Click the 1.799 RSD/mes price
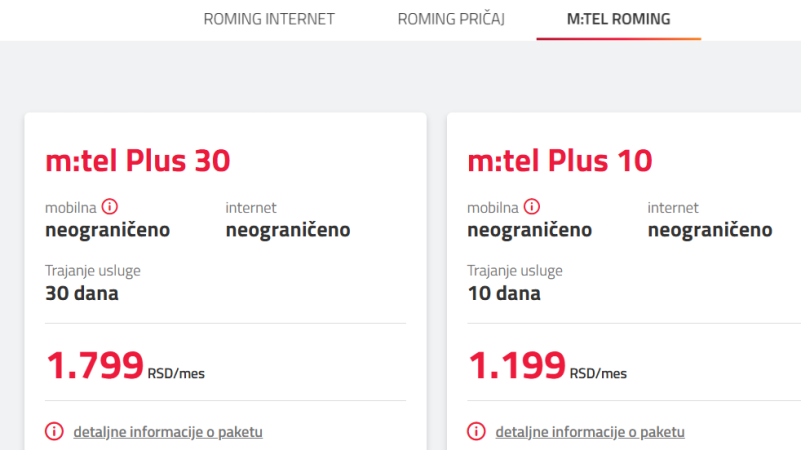This screenshot has width=801, height=450. pyautogui.click(x=124, y=366)
